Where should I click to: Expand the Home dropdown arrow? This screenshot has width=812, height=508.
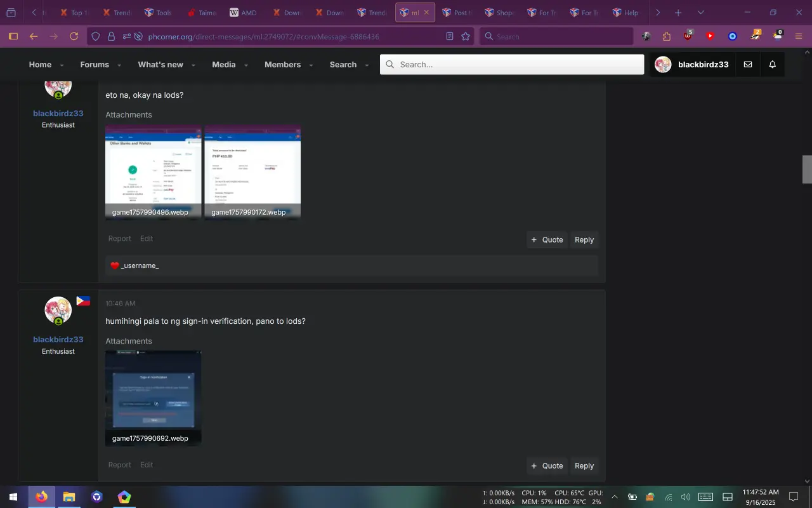coord(62,65)
